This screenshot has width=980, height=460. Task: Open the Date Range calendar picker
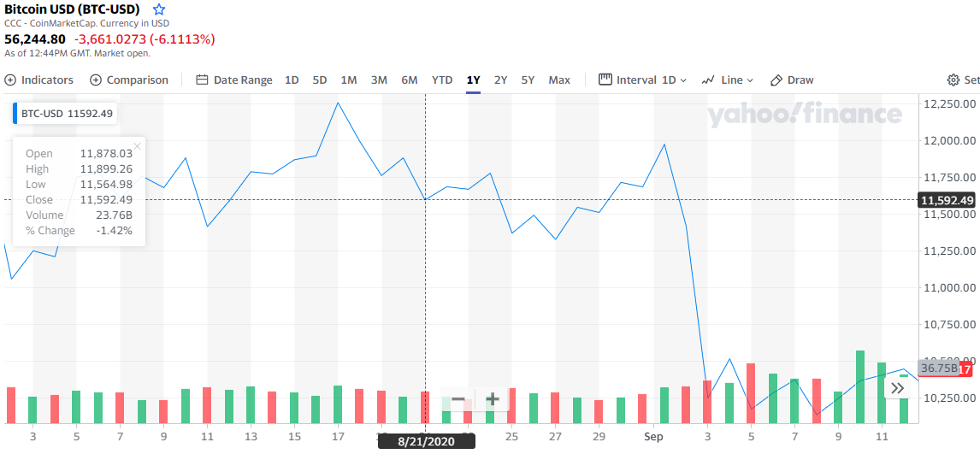pyautogui.click(x=234, y=80)
